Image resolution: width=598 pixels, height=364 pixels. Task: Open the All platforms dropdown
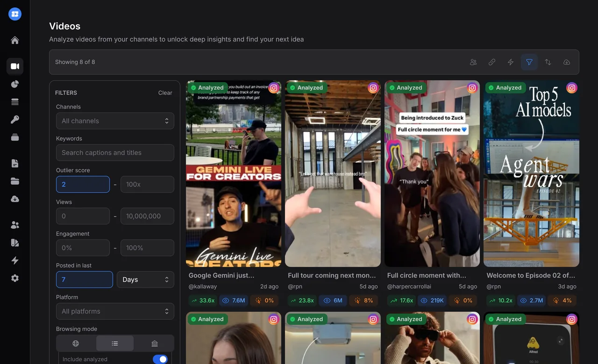click(x=115, y=311)
